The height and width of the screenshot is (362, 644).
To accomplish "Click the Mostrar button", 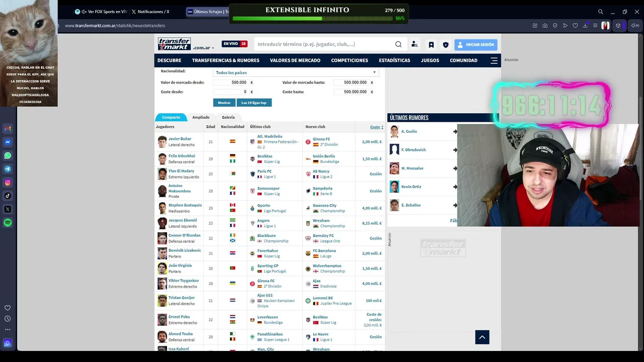I will pyautogui.click(x=224, y=103).
